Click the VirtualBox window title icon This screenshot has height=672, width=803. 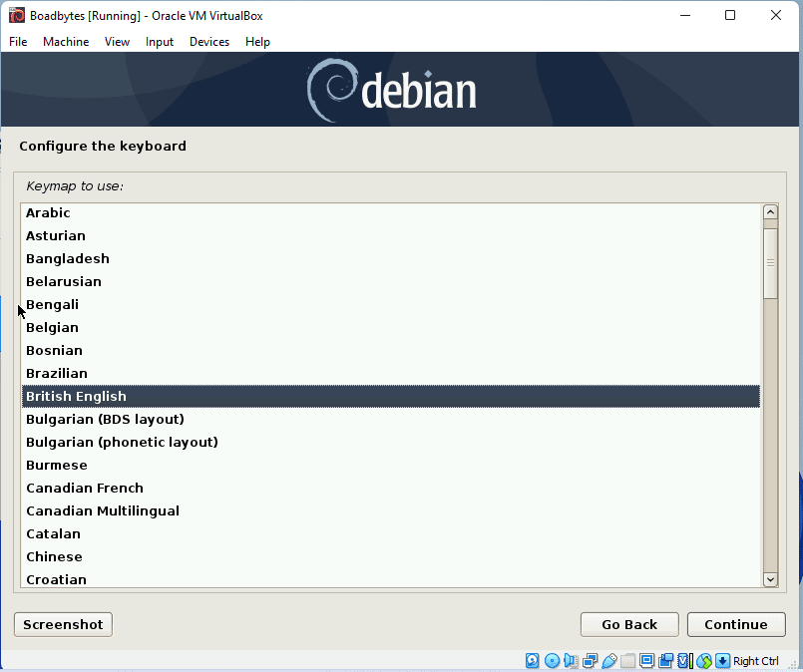tap(16, 15)
